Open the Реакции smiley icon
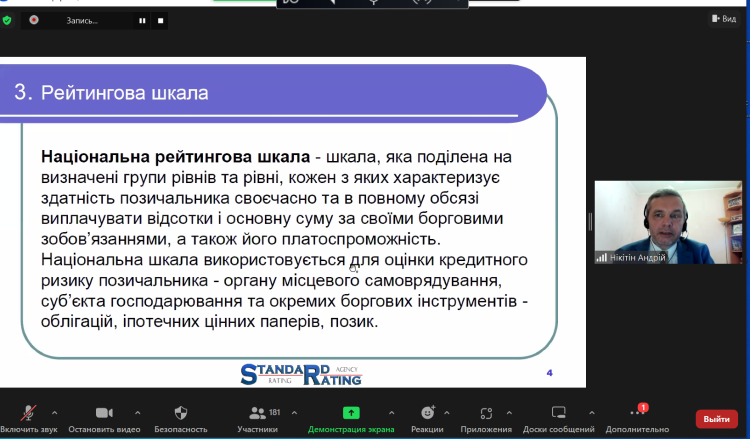 tap(427, 412)
